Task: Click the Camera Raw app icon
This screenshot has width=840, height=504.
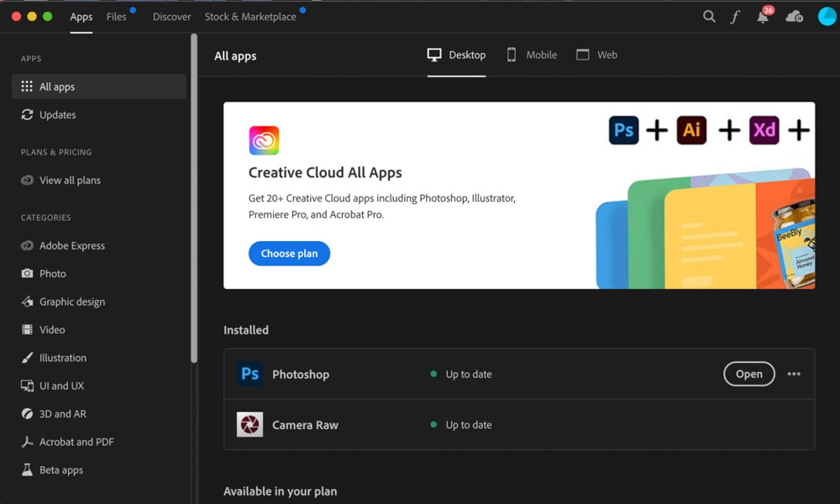Action: tap(249, 425)
